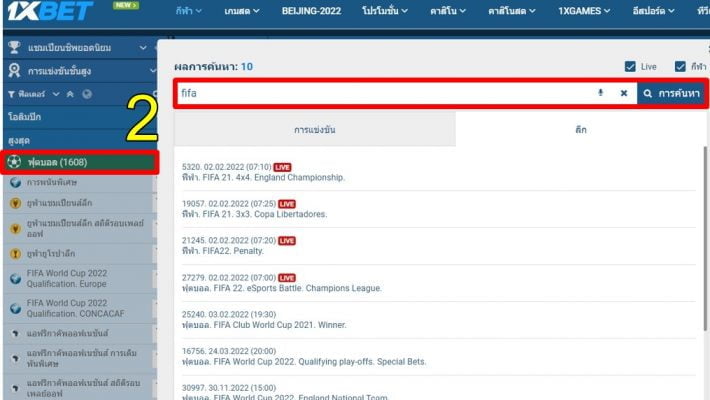Screen dimensions: 710x400
Task: Click the blue search button
Action: point(671,93)
